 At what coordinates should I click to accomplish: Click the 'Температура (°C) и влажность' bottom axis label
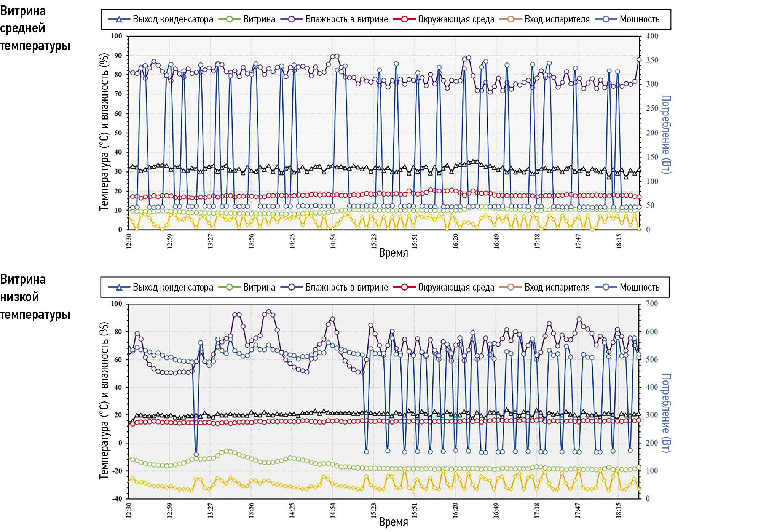pyautogui.click(x=104, y=401)
